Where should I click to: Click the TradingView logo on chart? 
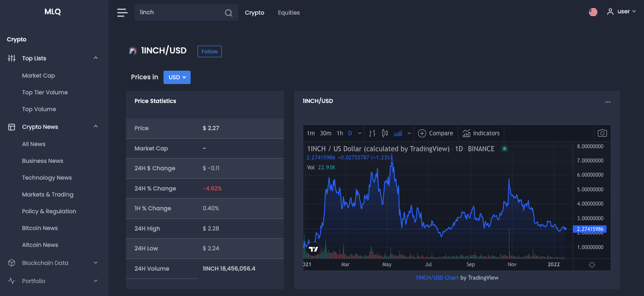(x=314, y=249)
